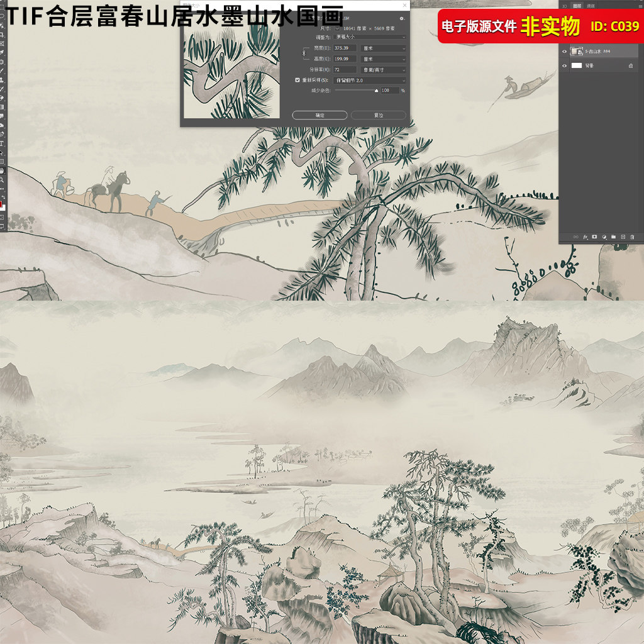This screenshot has height=644, width=644.
Task: Close the Image Size dialog
Action: 404,5
